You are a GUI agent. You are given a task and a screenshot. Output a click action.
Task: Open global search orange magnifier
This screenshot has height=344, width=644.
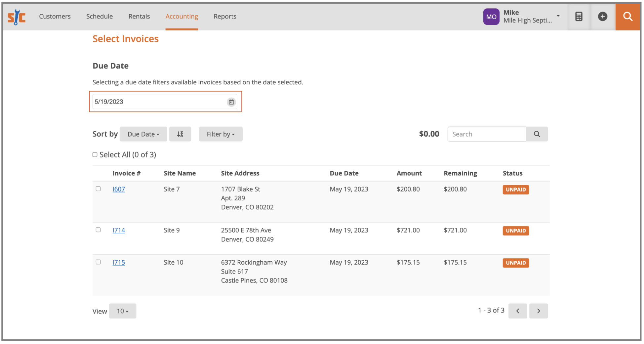(627, 17)
